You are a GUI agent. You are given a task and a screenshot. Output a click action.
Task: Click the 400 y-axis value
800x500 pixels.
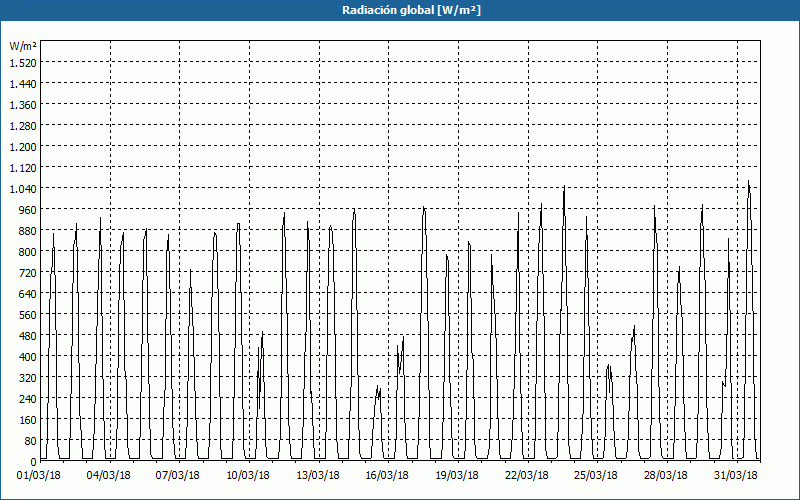tap(28, 357)
